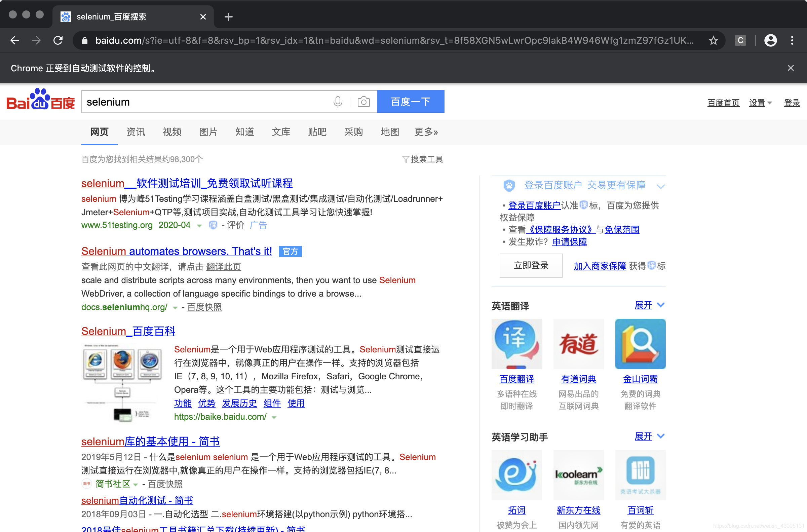807x532 pixels.
Task: Select the 网页 tab
Action: click(100, 131)
